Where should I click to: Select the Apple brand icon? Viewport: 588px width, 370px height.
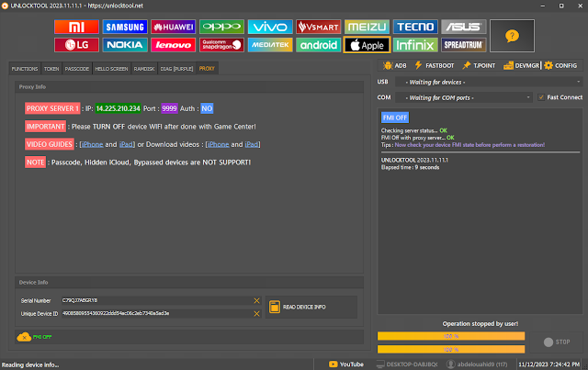coord(367,45)
